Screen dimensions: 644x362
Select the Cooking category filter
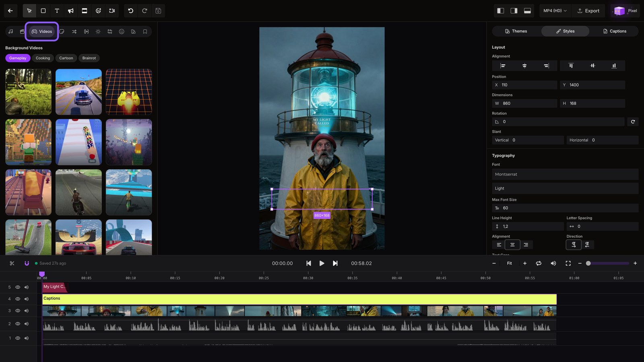43,58
